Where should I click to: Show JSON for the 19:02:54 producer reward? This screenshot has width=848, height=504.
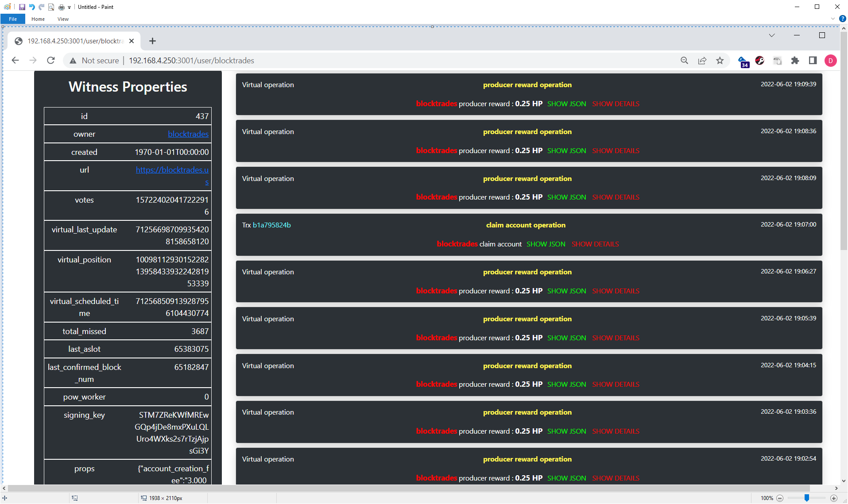point(567,478)
